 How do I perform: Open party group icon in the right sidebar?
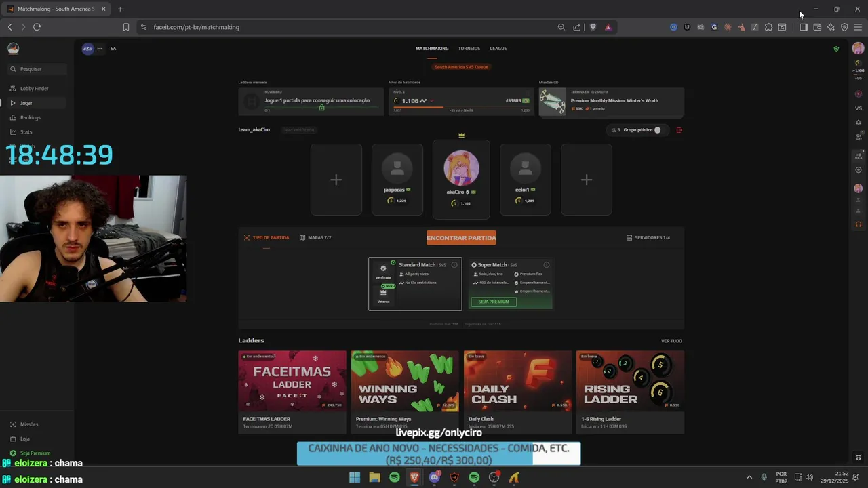pos(858,156)
